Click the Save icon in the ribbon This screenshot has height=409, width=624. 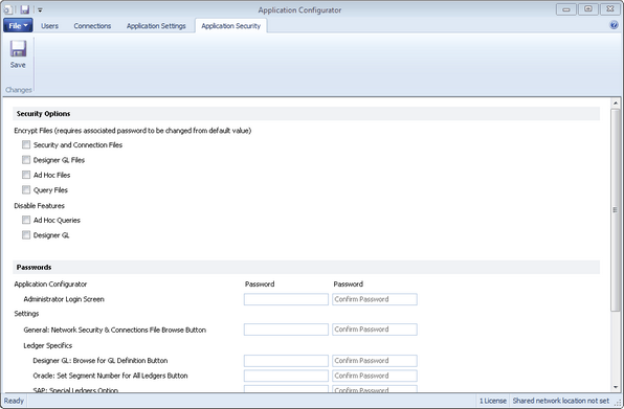coord(18,50)
